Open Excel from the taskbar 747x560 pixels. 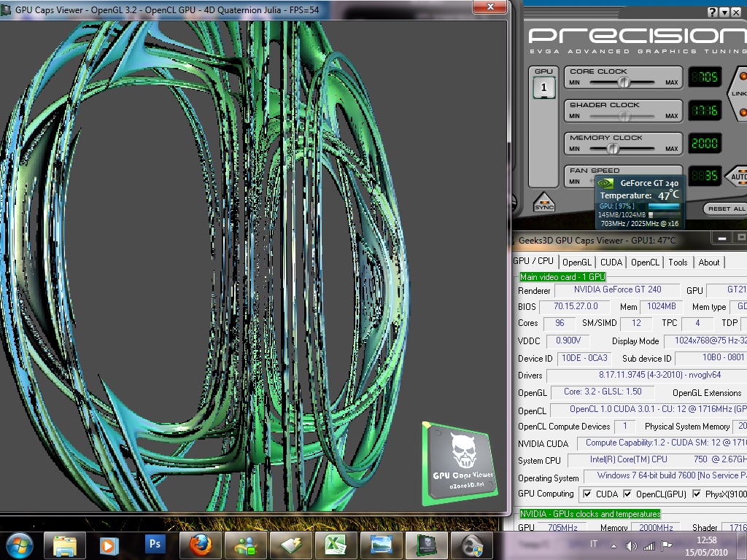click(x=335, y=544)
